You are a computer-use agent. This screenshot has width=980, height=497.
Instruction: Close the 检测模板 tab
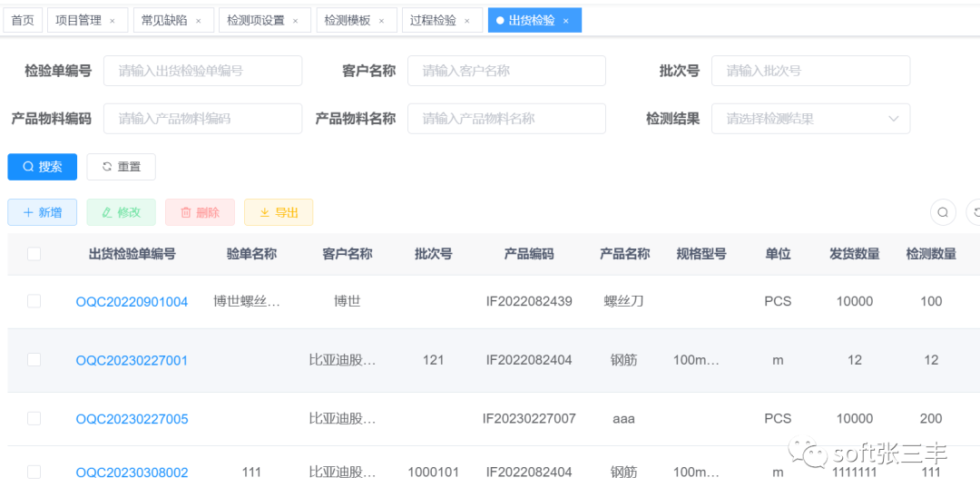(381, 21)
